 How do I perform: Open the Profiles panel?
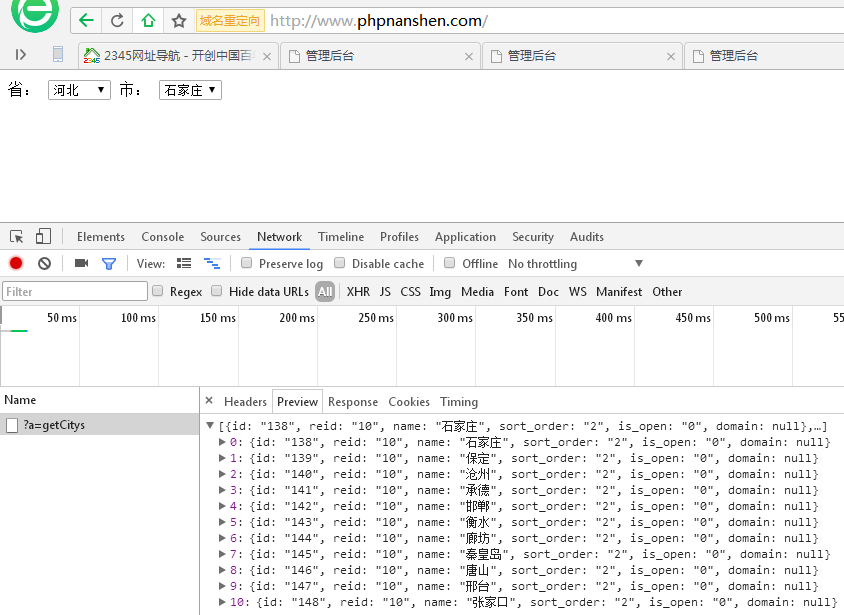399,237
